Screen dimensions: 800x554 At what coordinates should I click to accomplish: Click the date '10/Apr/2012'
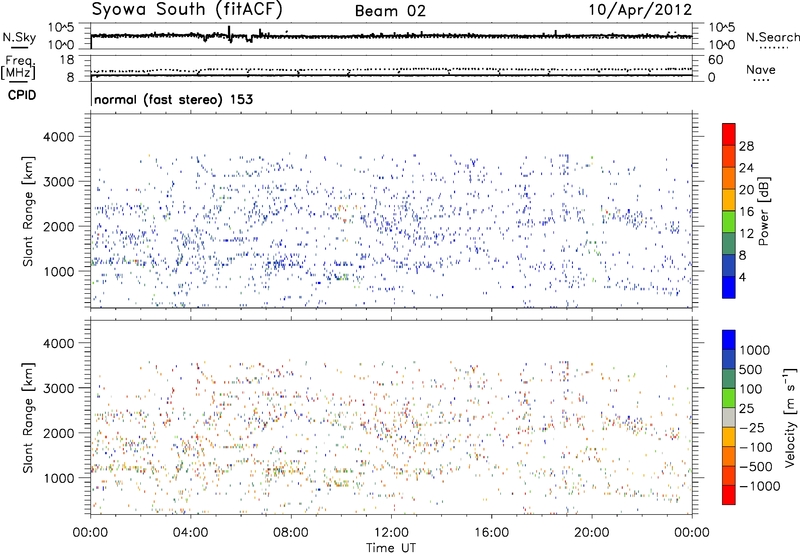(x=640, y=10)
